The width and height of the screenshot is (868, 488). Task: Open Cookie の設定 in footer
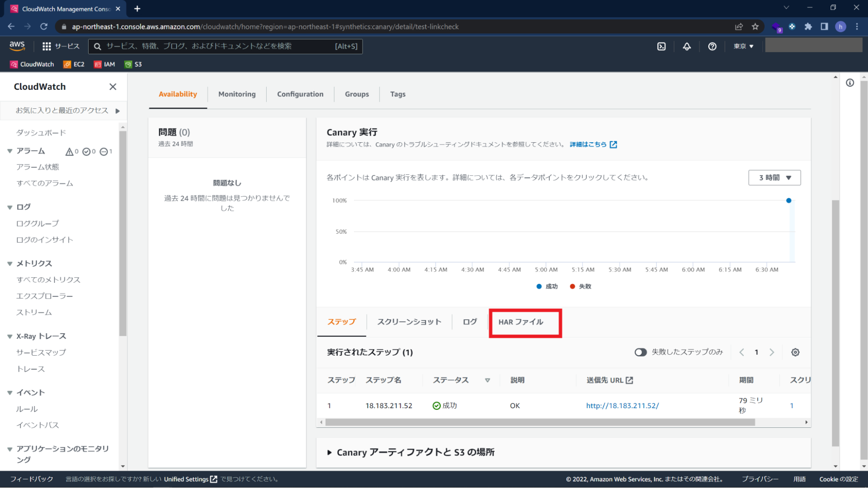838,479
